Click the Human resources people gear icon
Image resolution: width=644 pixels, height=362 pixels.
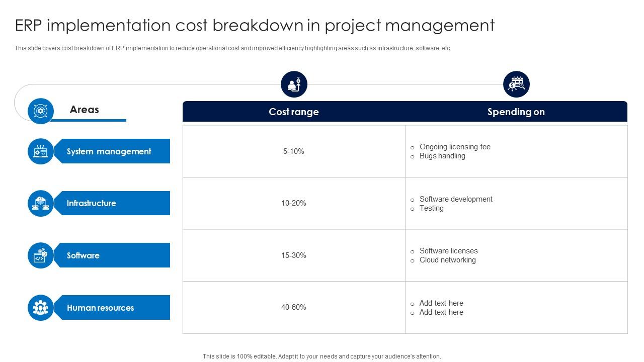pos(40,308)
